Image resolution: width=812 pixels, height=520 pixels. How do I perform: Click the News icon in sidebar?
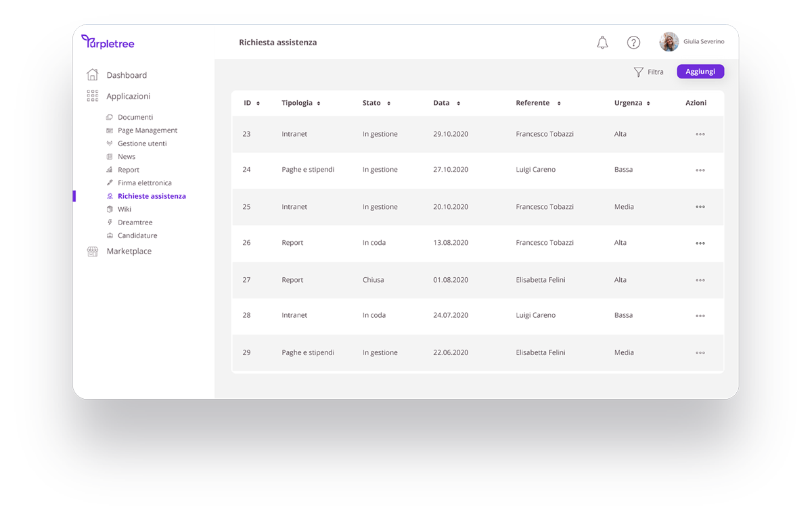[110, 157]
